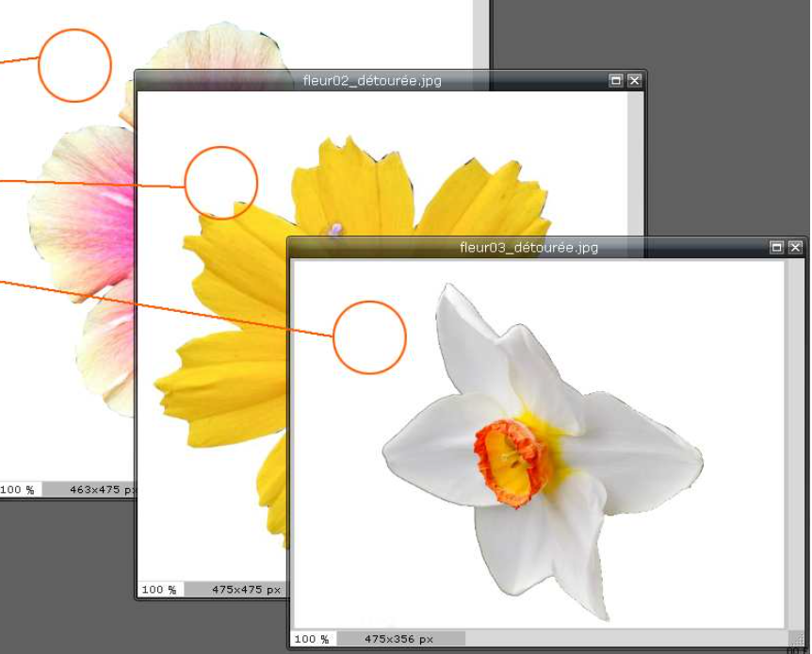Click the vertical scrollbar of fleur02 window
Screen dimensions: 812x654
coord(635,164)
